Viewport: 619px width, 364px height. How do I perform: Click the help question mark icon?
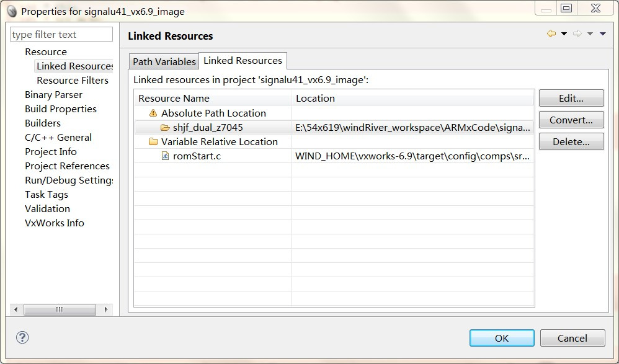point(22,337)
